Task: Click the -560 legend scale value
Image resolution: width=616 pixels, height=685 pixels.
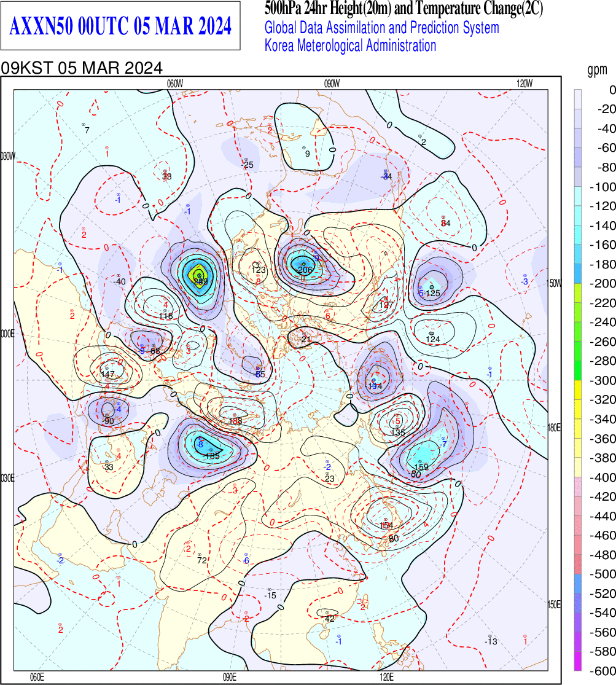Action: tap(603, 632)
